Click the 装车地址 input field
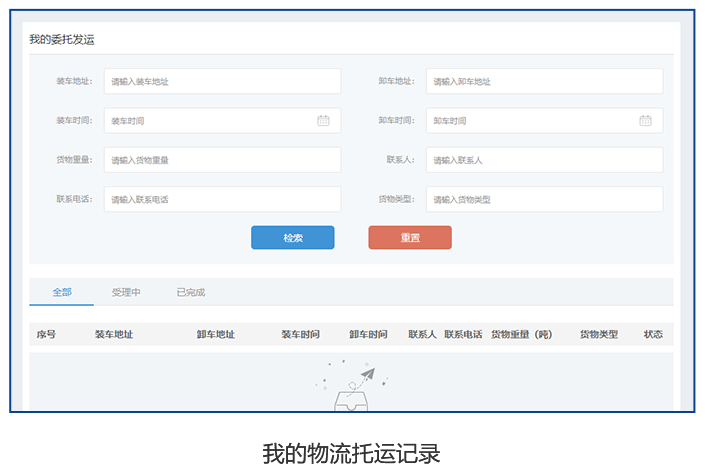The width and height of the screenshot is (705, 464). click(x=222, y=82)
